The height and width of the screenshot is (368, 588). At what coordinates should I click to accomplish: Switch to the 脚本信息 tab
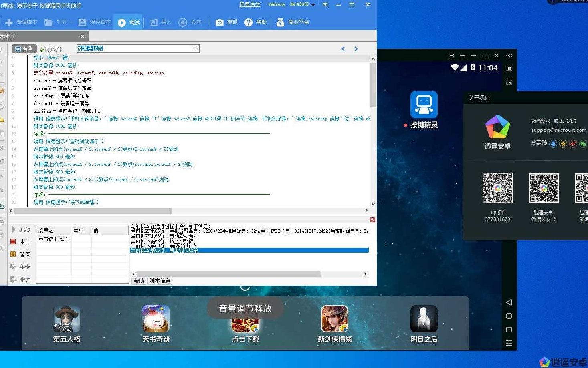tap(159, 280)
